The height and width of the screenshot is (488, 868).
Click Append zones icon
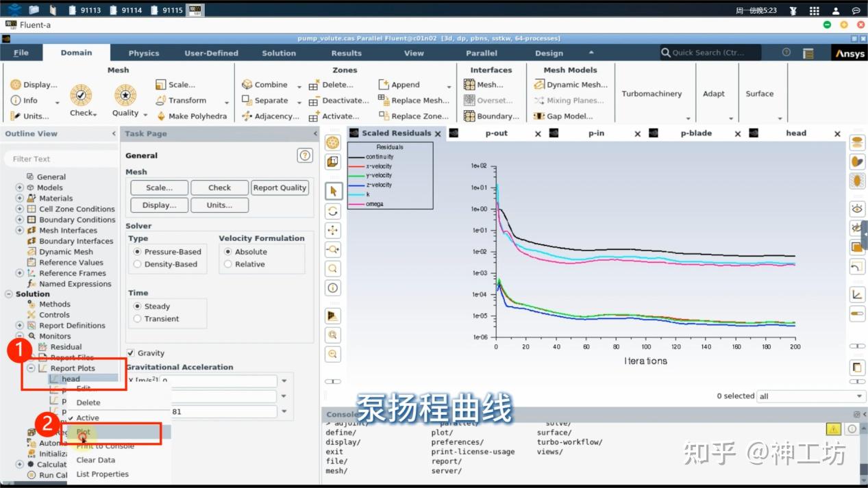click(384, 85)
